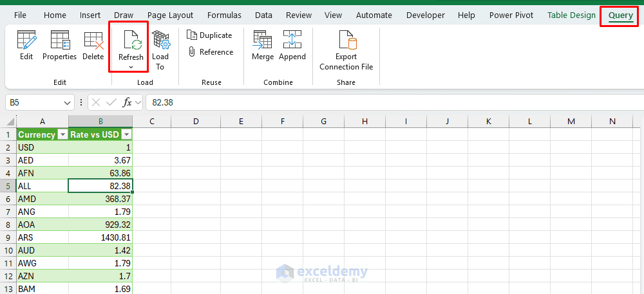Image resolution: width=644 pixels, height=294 pixels.
Task: Click the formula bar showing 82.38
Action: pos(393,102)
